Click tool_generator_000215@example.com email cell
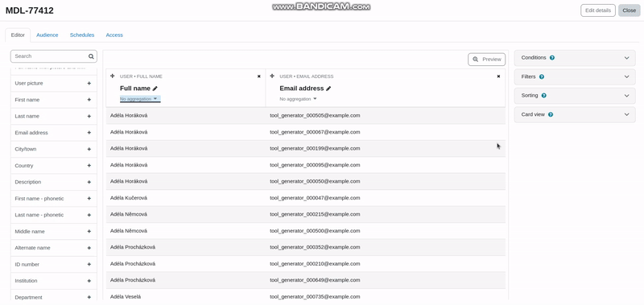Image resolution: width=644 pixels, height=305 pixels. click(315, 214)
